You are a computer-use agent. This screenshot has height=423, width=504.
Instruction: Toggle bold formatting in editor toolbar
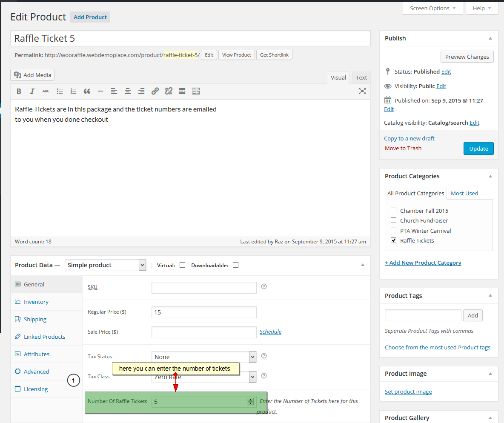[x=19, y=91]
